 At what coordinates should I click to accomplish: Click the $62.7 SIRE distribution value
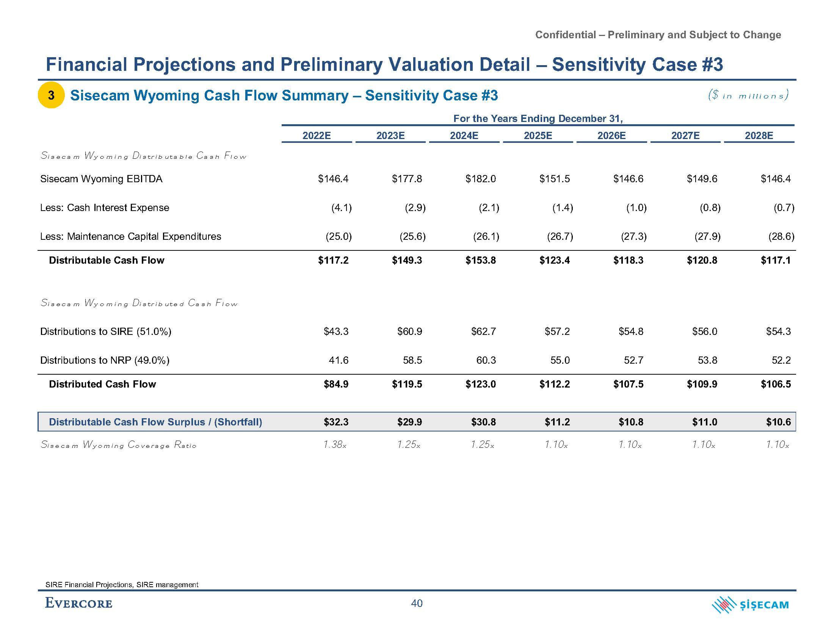pyautogui.click(x=484, y=331)
